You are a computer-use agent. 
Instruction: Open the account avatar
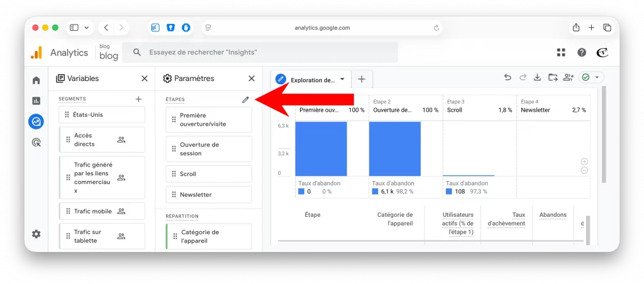[602, 53]
